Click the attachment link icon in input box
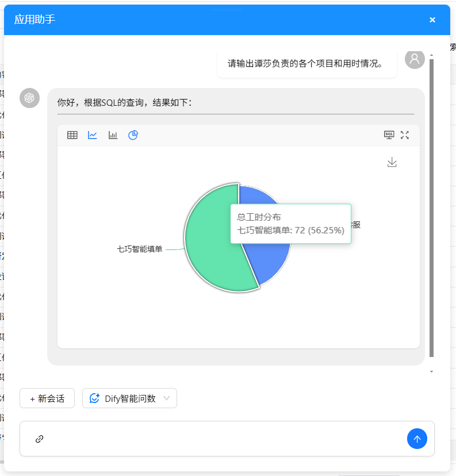The height and width of the screenshot is (476, 456). point(40,439)
